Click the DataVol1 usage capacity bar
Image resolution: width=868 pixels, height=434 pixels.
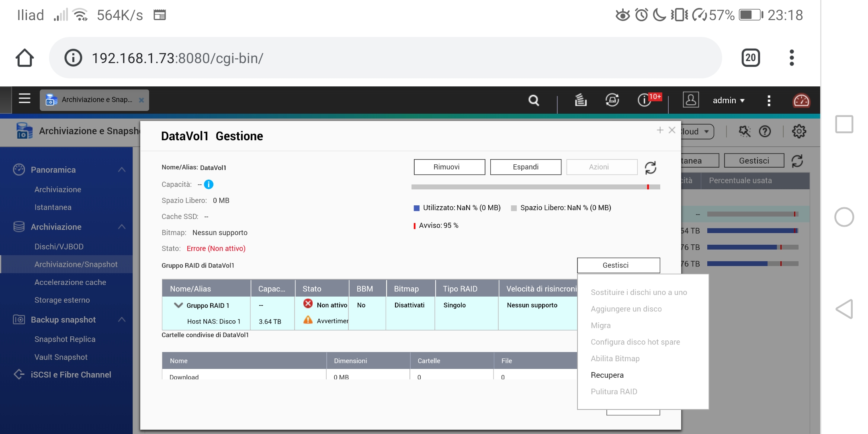point(535,187)
